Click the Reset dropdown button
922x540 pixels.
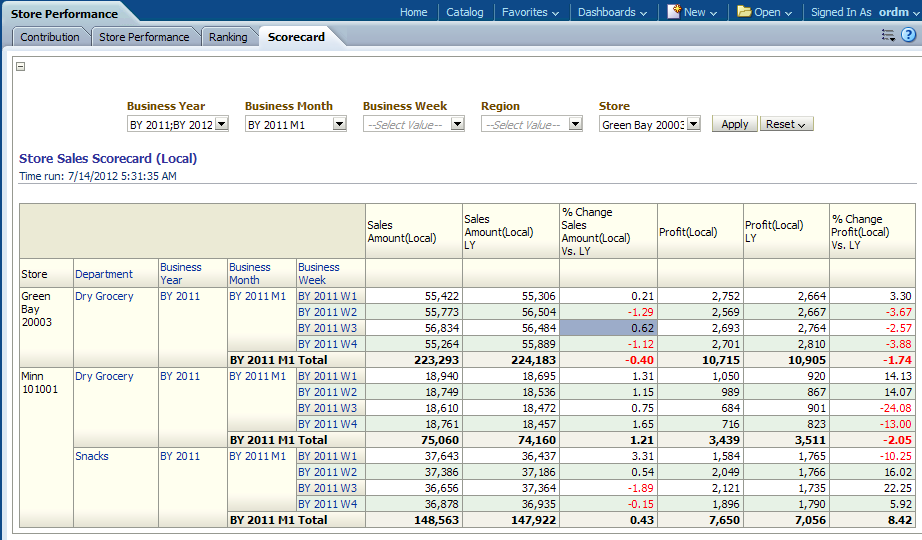[x=786, y=125]
